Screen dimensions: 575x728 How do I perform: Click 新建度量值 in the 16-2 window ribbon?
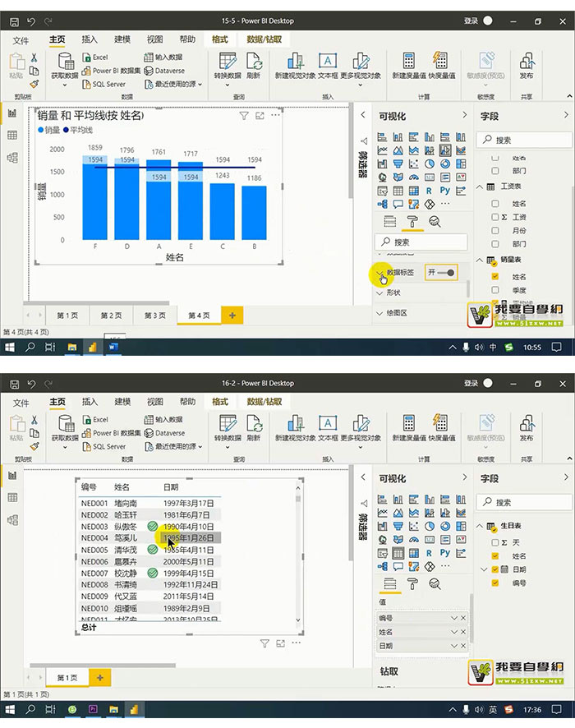click(x=408, y=428)
